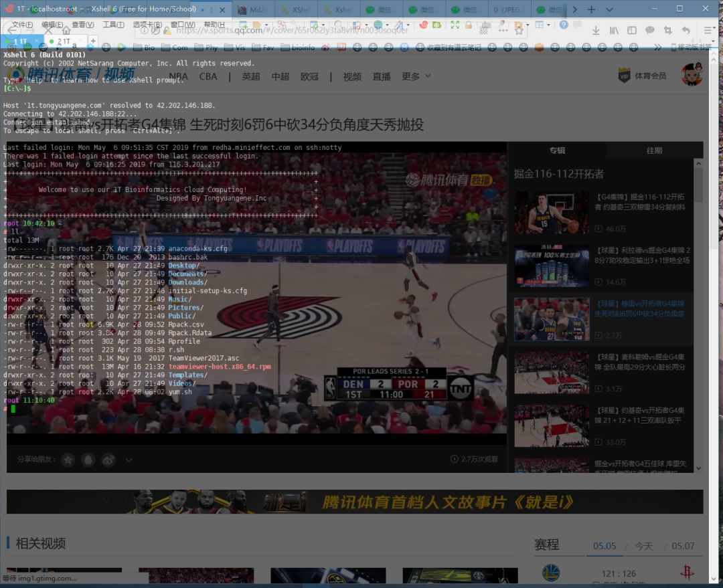723x588 pixels.
Task: Add a new Xshell session tab with the plus button
Action: [93, 41]
